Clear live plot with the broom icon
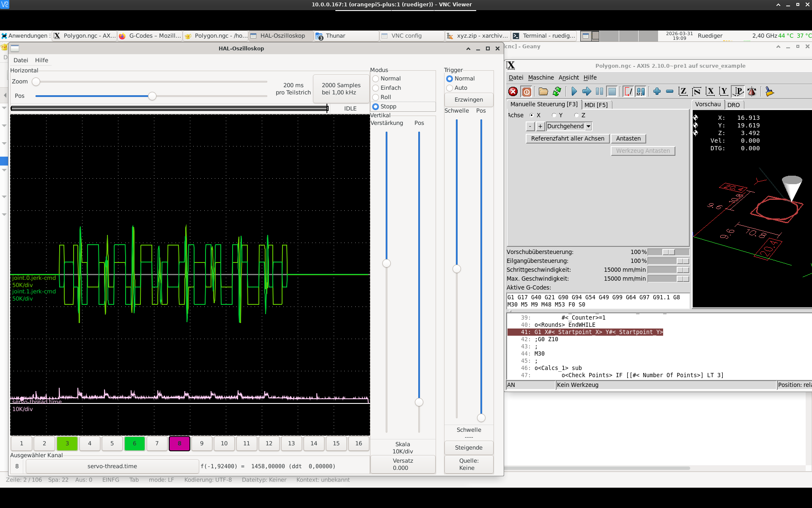The height and width of the screenshot is (508, 812). coord(769,91)
